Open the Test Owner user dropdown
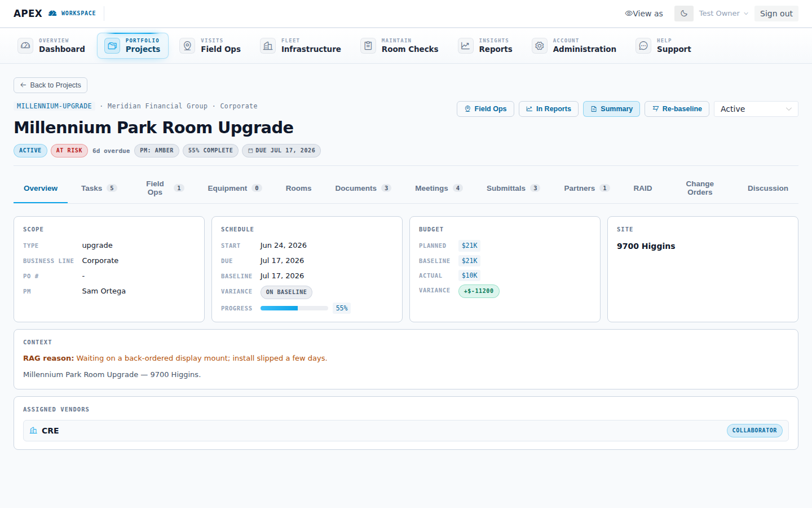 (x=723, y=14)
